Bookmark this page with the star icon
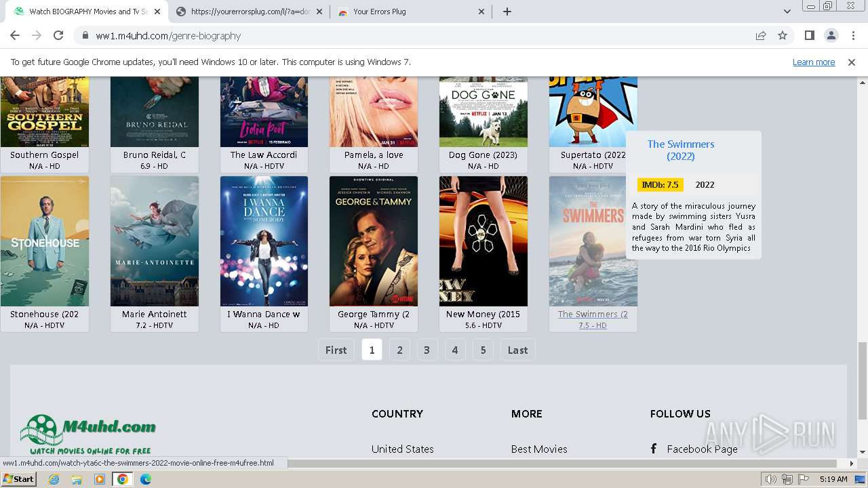Viewport: 868px width, 488px height. (x=783, y=35)
